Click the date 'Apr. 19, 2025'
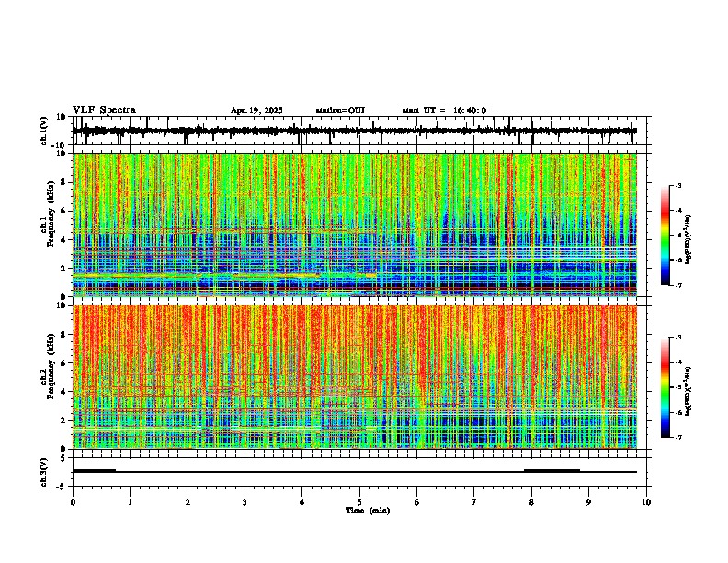The width and height of the screenshot is (728, 563). coord(256,110)
